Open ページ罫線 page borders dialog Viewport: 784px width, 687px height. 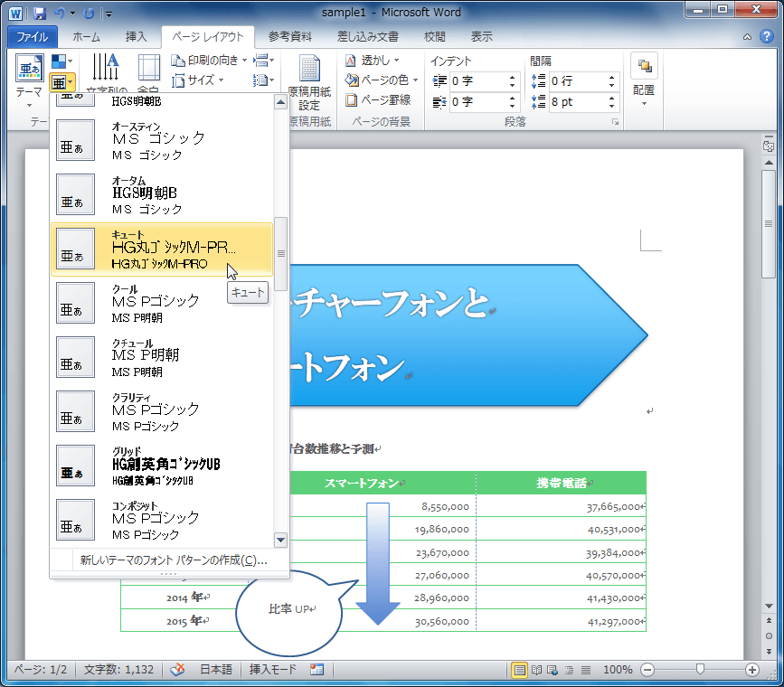click(379, 100)
